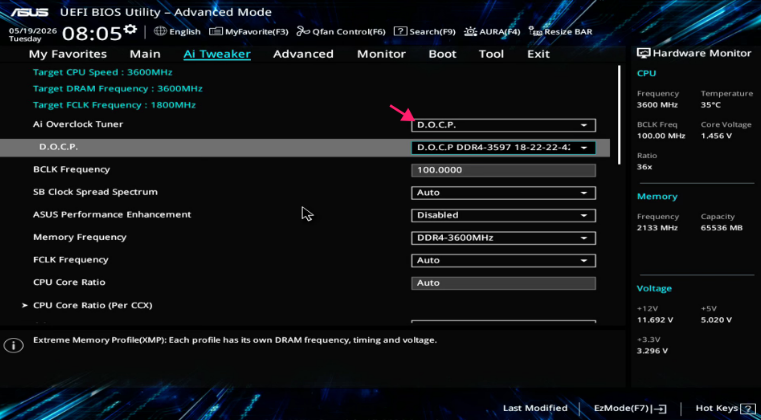Click the Memory Capacity 65536 MB value
This screenshot has height=420, width=761.
click(x=721, y=228)
